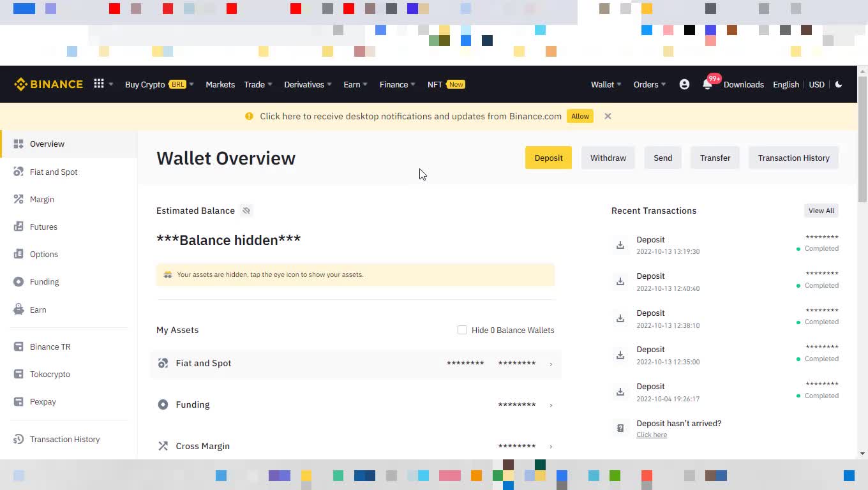Click deposit icon for 13:19:30 transaction
The height and width of the screenshot is (490, 868).
[x=620, y=245]
